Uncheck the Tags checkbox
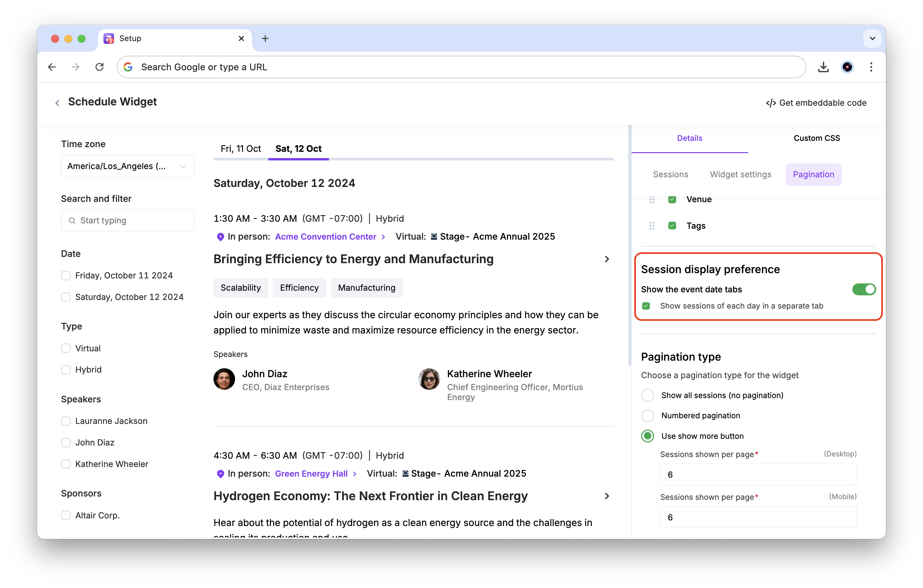The width and height of the screenshot is (923, 588). coord(672,226)
